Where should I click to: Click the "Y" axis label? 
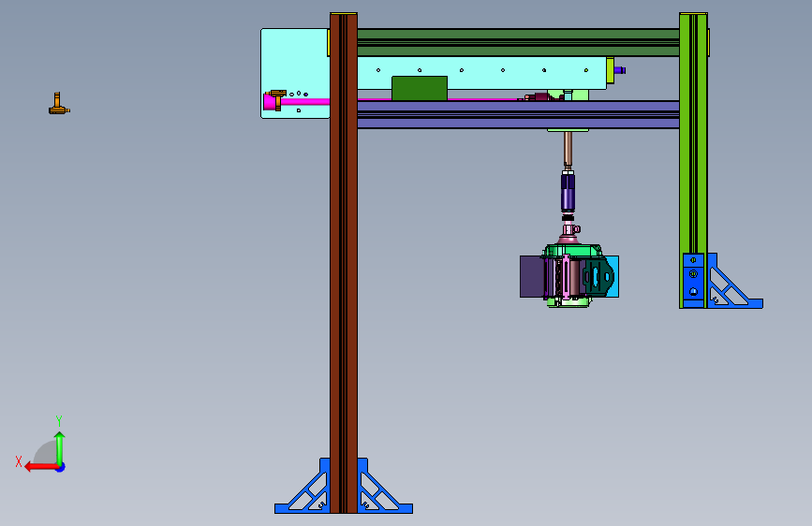(x=59, y=421)
